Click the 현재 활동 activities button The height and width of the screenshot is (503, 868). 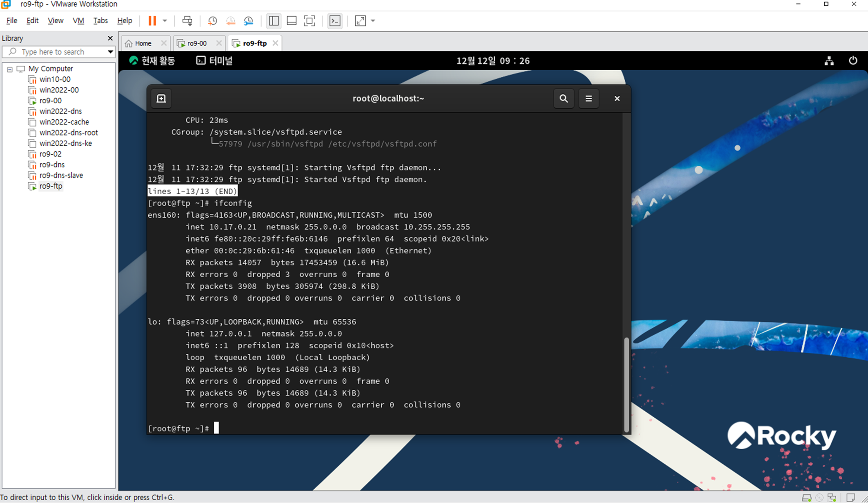coord(152,61)
